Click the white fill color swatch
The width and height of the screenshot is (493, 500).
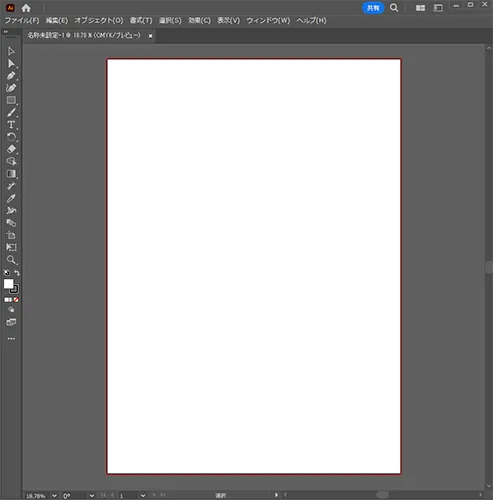click(x=8, y=284)
